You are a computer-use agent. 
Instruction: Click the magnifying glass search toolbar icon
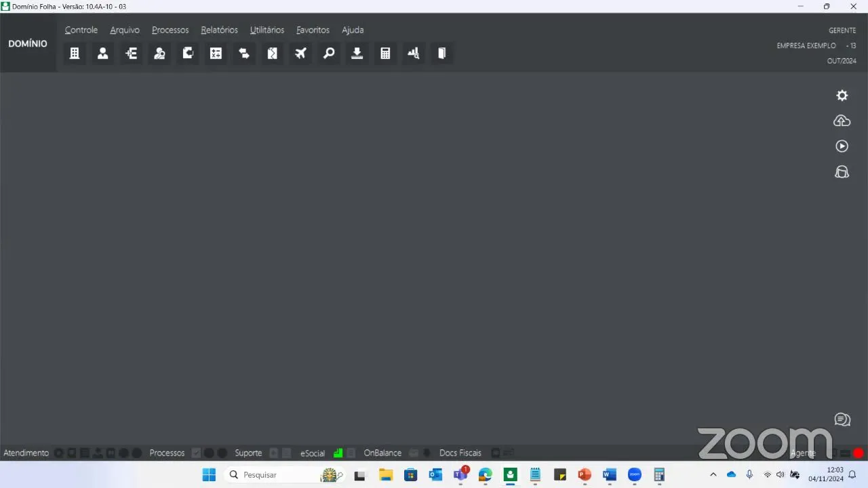(x=329, y=54)
